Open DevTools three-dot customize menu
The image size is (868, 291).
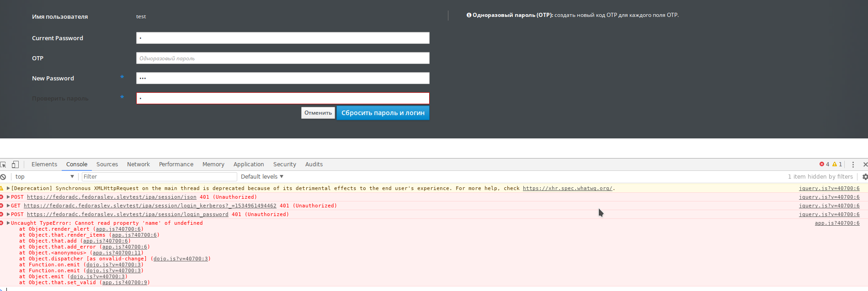(x=853, y=164)
